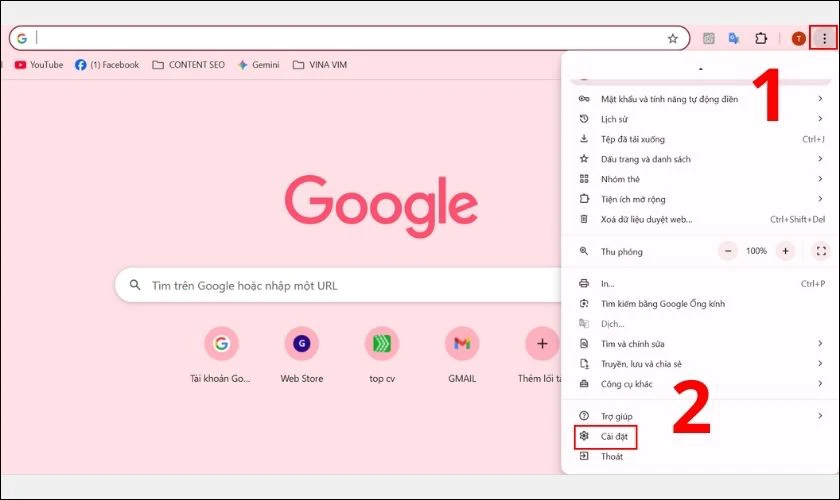Toggle fullscreen mode icon in zoom row
The height and width of the screenshot is (500, 840).
coord(821,251)
